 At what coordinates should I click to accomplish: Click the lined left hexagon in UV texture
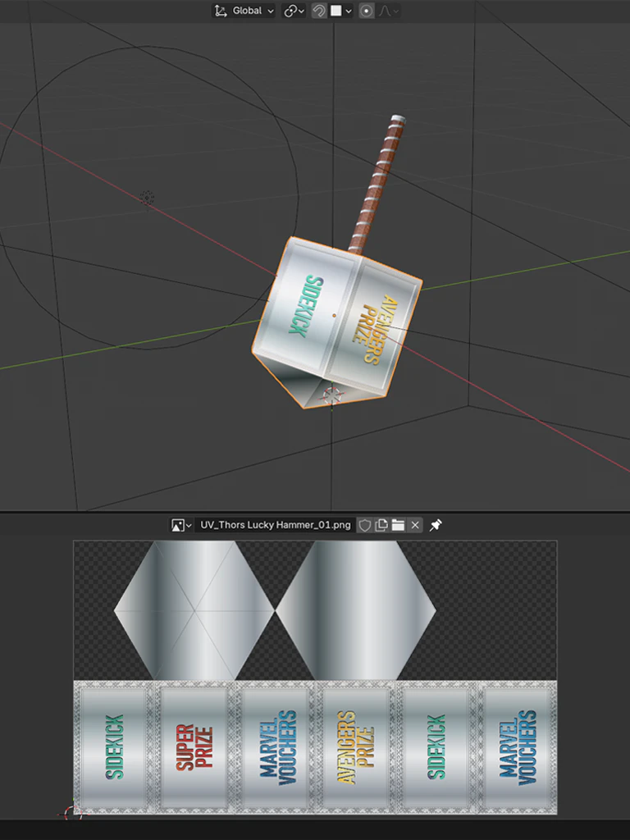[x=194, y=610]
